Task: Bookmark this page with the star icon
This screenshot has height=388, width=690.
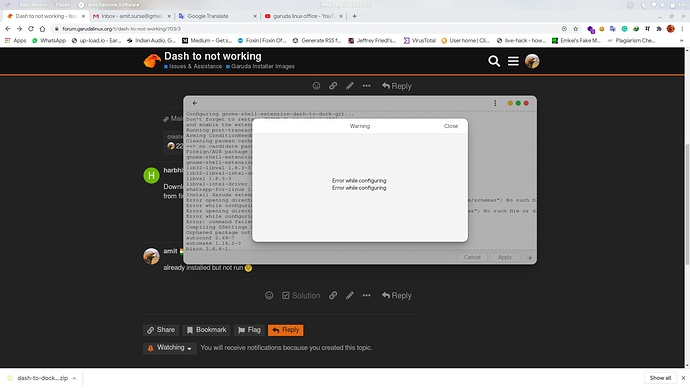Action: [x=576, y=29]
